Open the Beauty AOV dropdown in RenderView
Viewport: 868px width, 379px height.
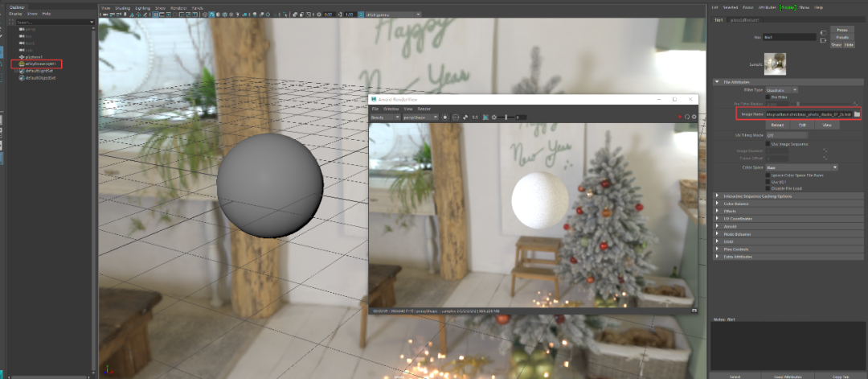[x=385, y=117]
